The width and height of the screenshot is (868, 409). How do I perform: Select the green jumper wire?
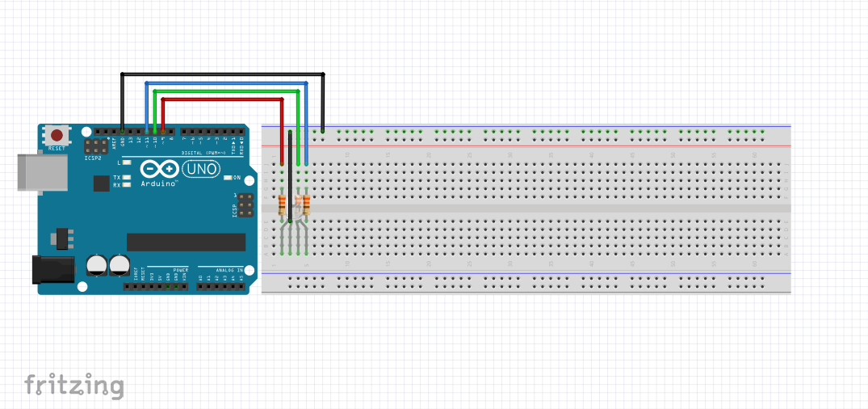point(226,91)
